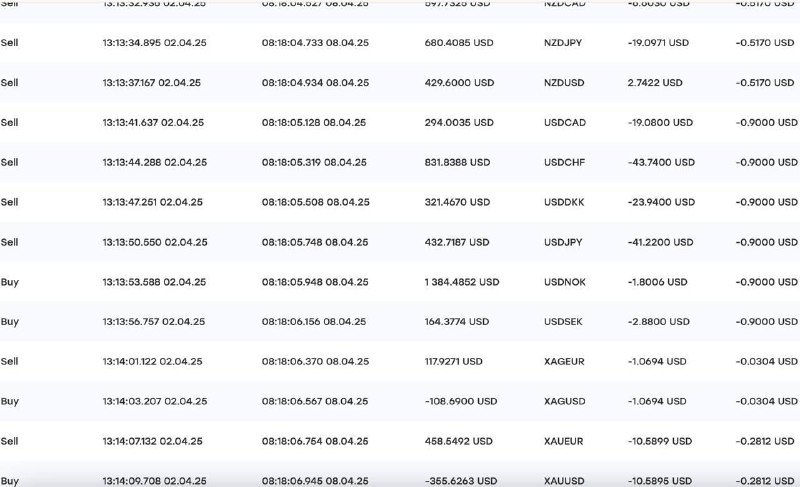This screenshot has height=487, width=800.
Task: Click the USDNOK symbol entry
Action: coord(566,282)
